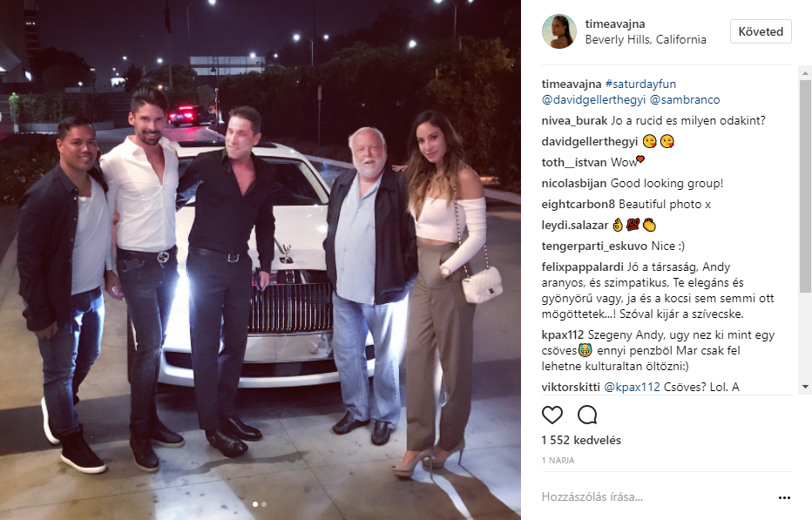
Task: Open the timeavajna username in header
Action: pos(615,24)
